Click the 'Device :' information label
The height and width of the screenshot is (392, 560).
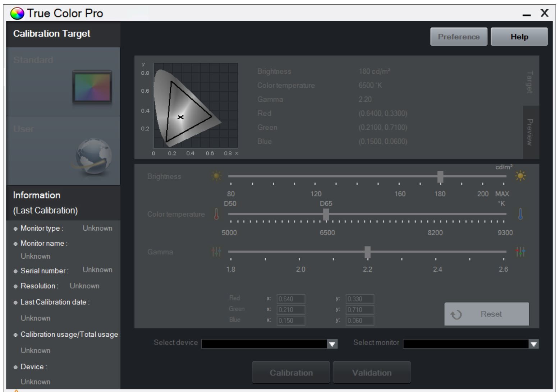coord(34,367)
